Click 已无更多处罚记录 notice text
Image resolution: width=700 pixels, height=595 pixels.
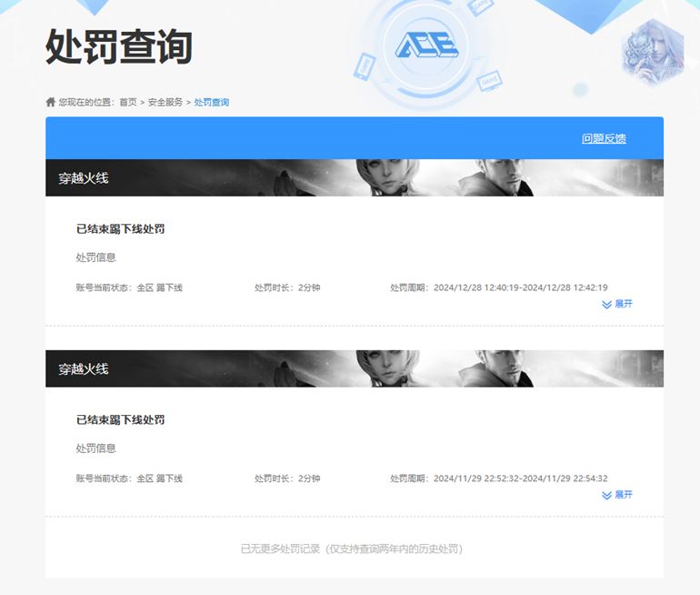pyautogui.click(x=352, y=549)
